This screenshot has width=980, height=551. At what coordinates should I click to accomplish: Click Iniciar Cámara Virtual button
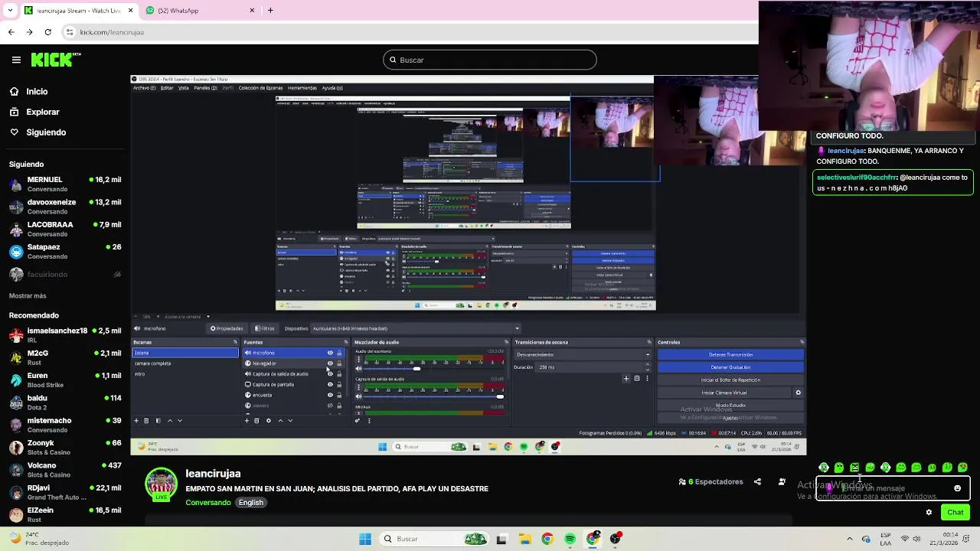click(724, 393)
